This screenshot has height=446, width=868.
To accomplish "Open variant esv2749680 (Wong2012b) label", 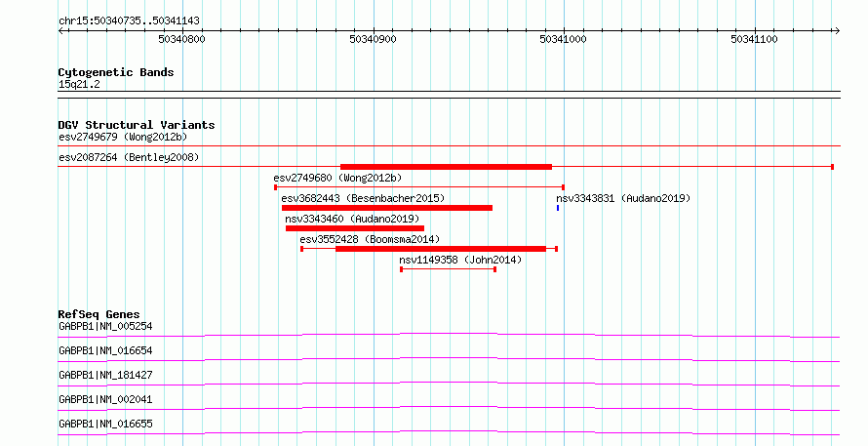I will (x=337, y=178).
